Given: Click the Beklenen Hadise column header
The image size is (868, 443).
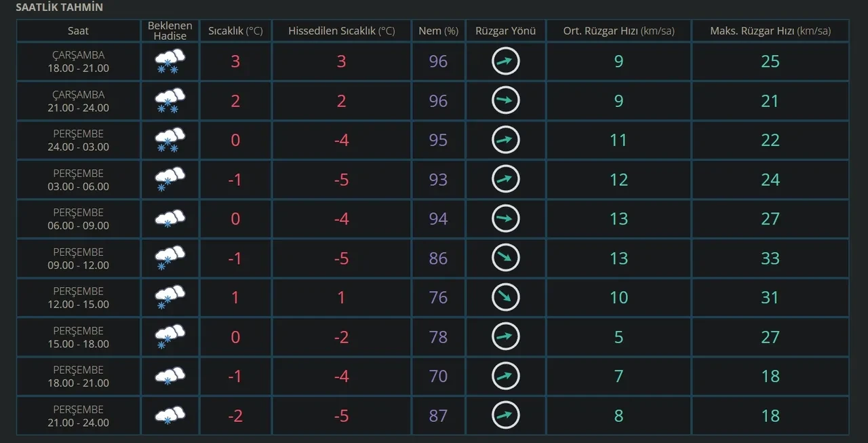Looking at the screenshot, I should [170, 31].
